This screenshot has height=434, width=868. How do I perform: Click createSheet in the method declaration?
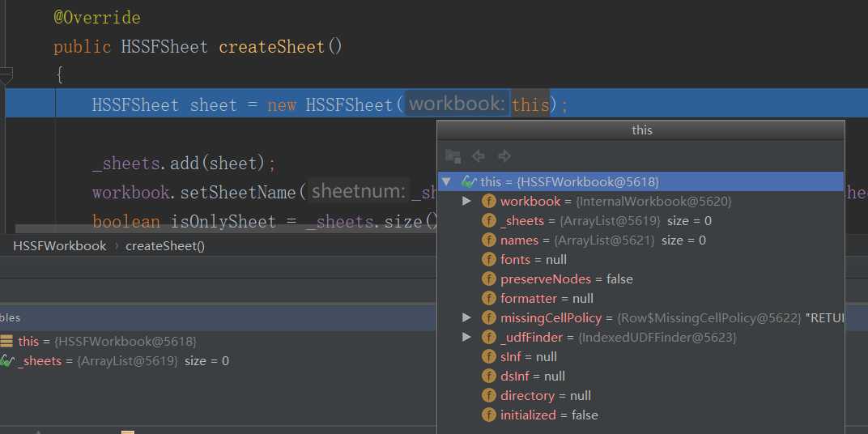click(272, 46)
